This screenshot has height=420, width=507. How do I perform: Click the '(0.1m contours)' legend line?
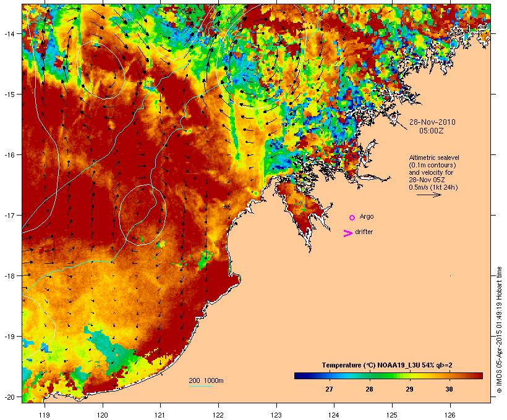pyautogui.click(x=432, y=165)
